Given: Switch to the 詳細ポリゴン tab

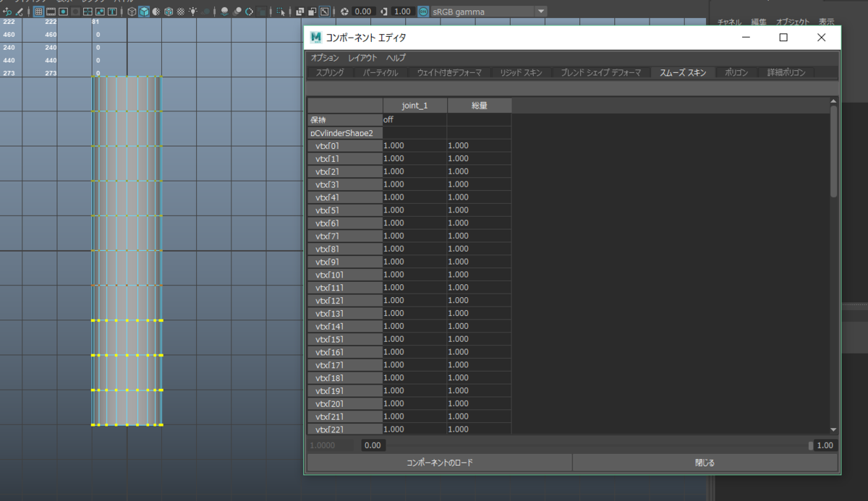Looking at the screenshot, I should (x=786, y=72).
